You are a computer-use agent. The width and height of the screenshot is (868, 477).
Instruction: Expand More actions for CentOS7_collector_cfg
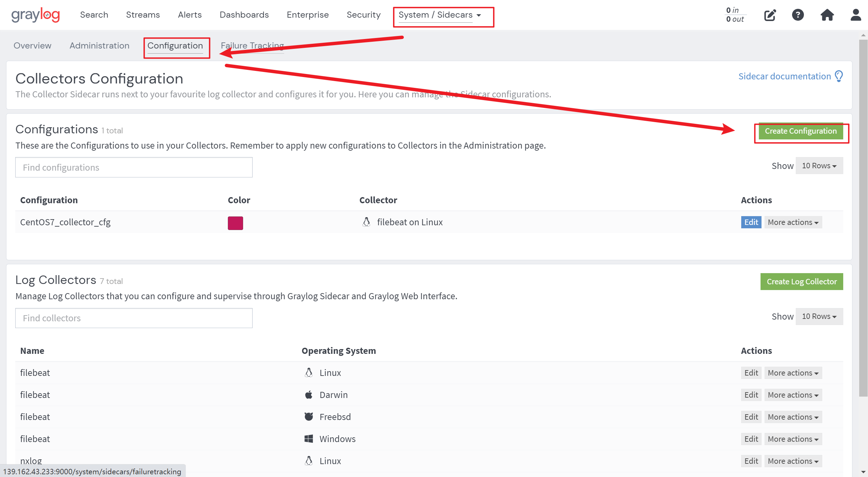(793, 222)
